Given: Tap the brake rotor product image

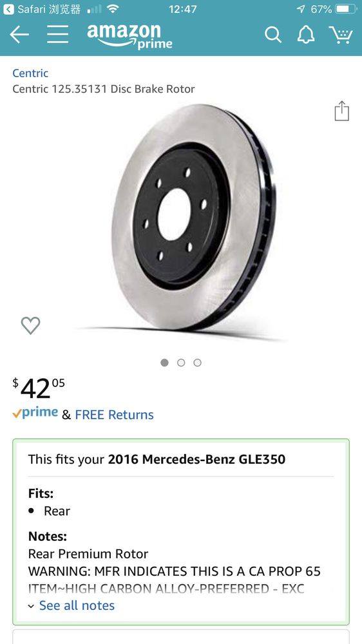Looking at the screenshot, I should coord(194,217).
